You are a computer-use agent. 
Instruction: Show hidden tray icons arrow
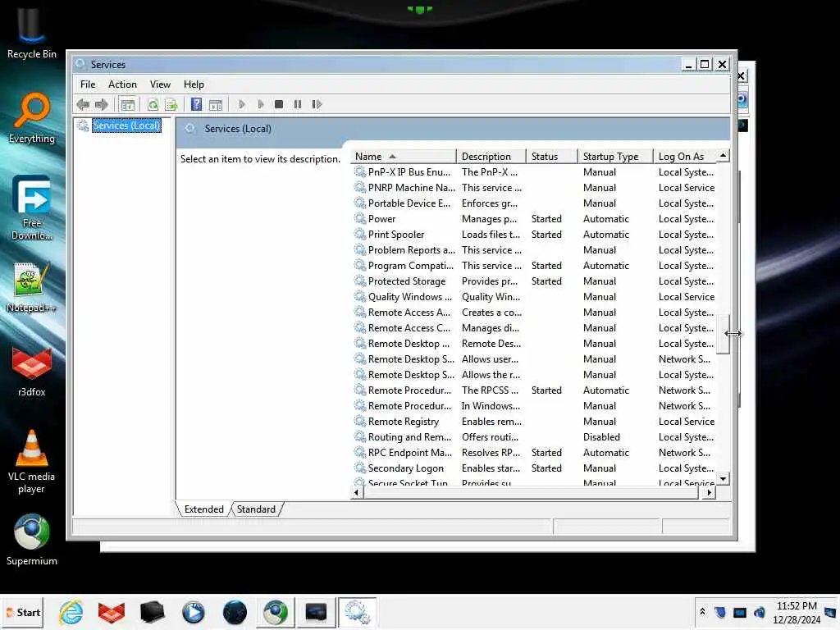[x=702, y=611]
